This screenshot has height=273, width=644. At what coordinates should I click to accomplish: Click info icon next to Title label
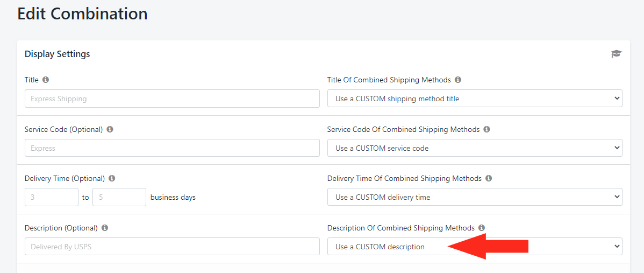pyautogui.click(x=46, y=80)
